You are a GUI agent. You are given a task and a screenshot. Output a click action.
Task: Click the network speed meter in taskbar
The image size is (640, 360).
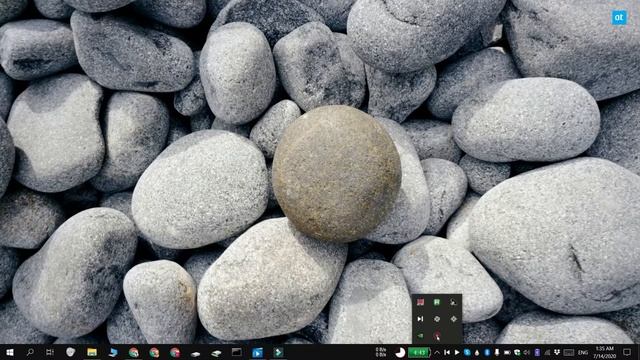point(381,352)
